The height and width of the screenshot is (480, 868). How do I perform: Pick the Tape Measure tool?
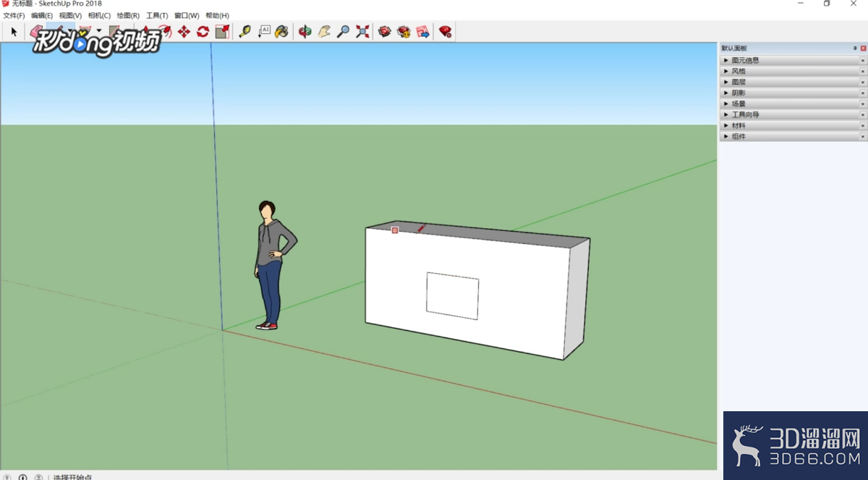[245, 31]
